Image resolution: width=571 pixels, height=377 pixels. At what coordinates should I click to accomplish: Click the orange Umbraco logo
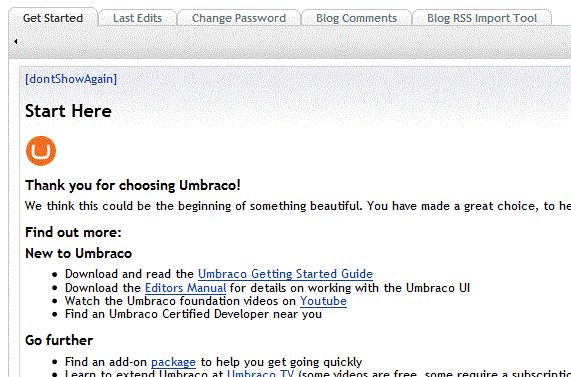tap(41, 151)
